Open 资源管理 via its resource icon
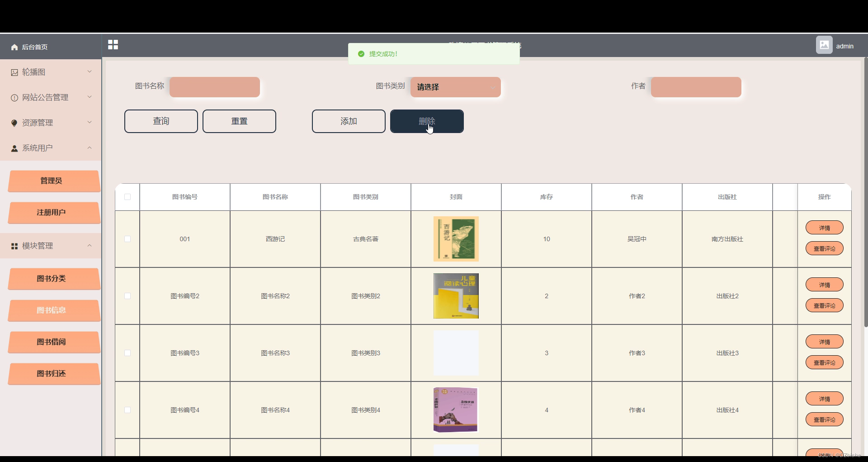This screenshot has height=462, width=868. pyautogui.click(x=13, y=122)
